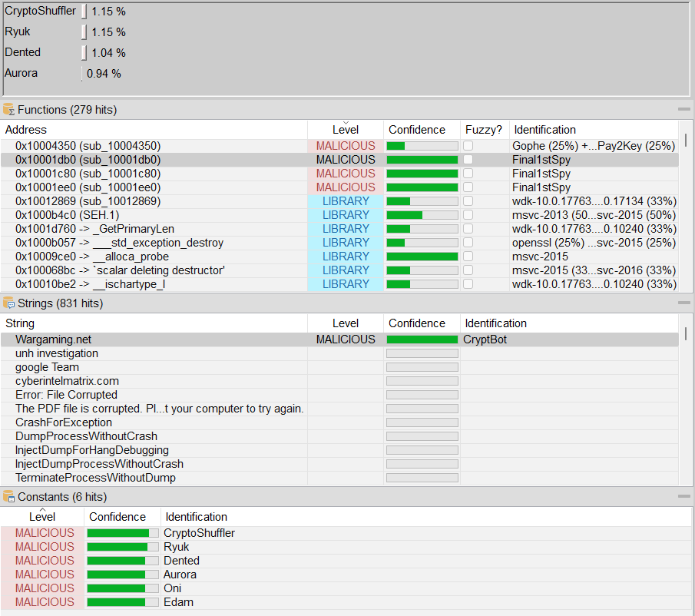
Task: Sort functions by the Level column header
Action: point(345,130)
